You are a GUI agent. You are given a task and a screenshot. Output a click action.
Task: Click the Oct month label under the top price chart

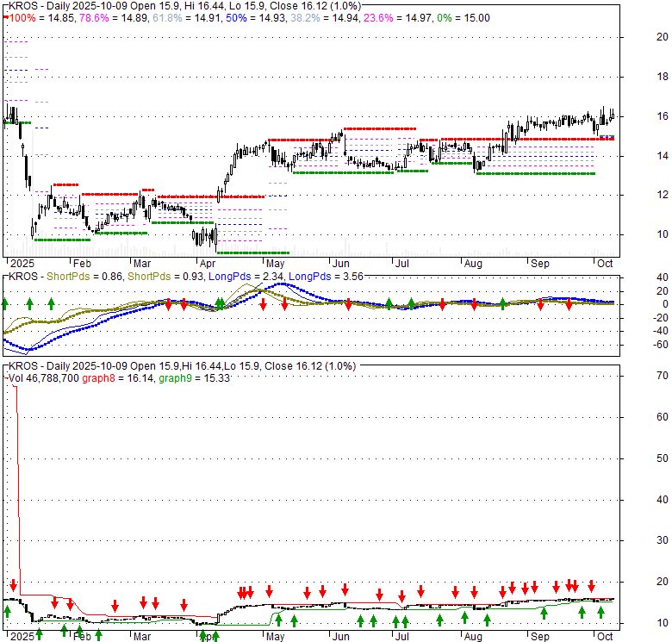tap(605, 264)
